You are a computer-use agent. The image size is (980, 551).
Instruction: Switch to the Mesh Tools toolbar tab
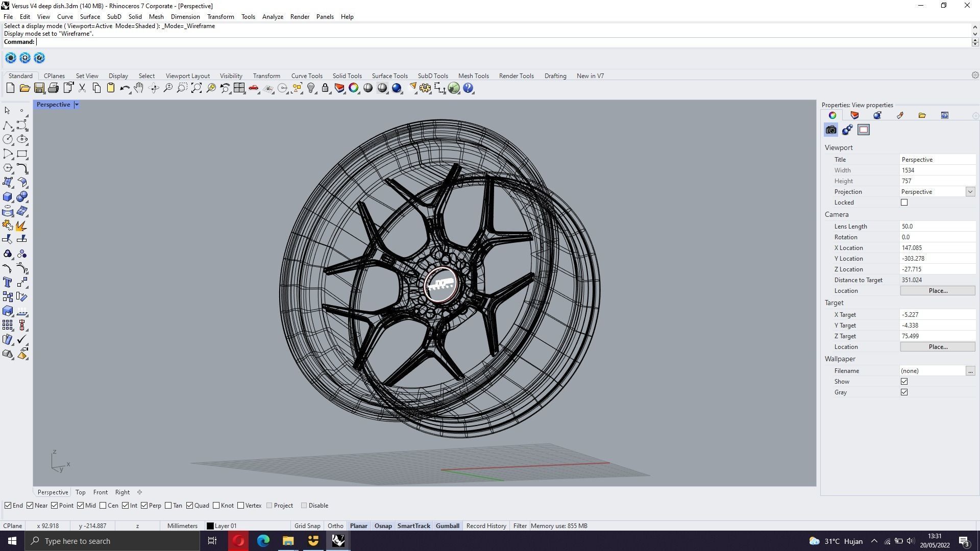tap(473, 76)
